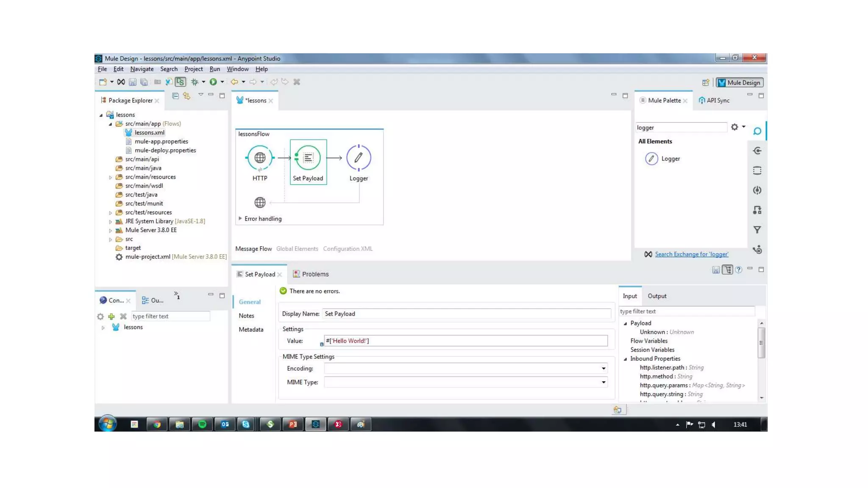Open the Encoding dropdown
Image resolution: width=868 pixels, height=488 pixels.
(x=603, y=369)
